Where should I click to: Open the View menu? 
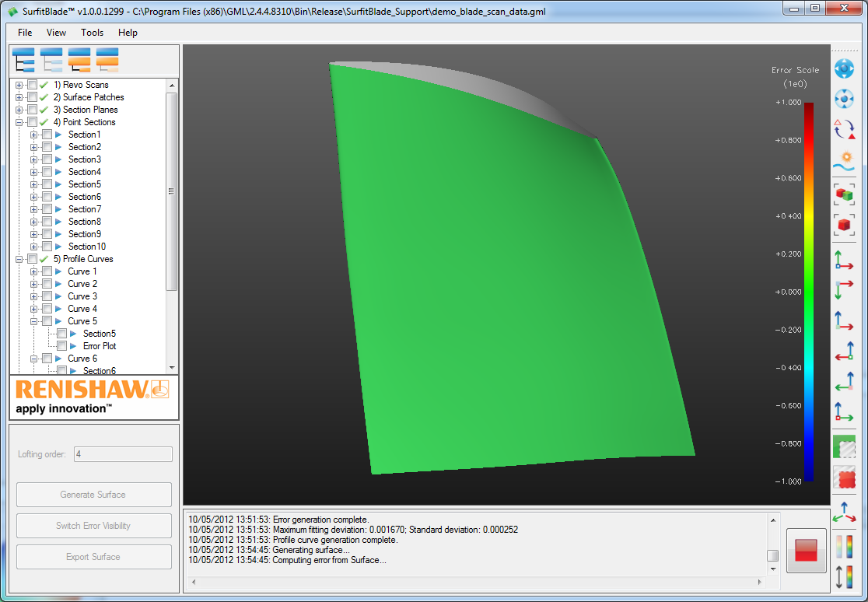pos(56,33)
